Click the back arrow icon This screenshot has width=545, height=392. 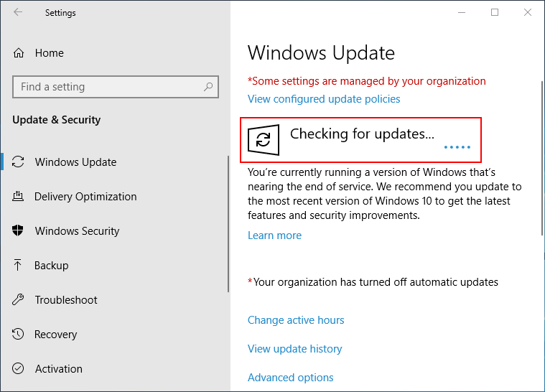(18, 12)
